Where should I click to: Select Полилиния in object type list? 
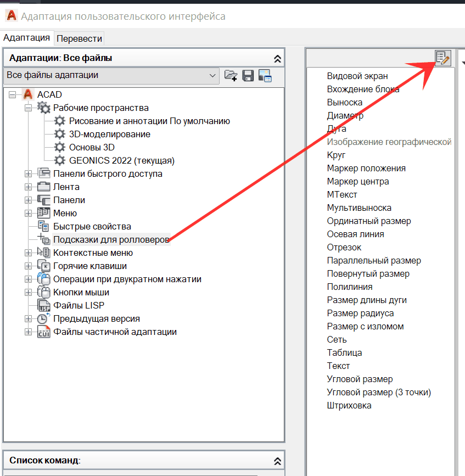click(x=350, y=287)
